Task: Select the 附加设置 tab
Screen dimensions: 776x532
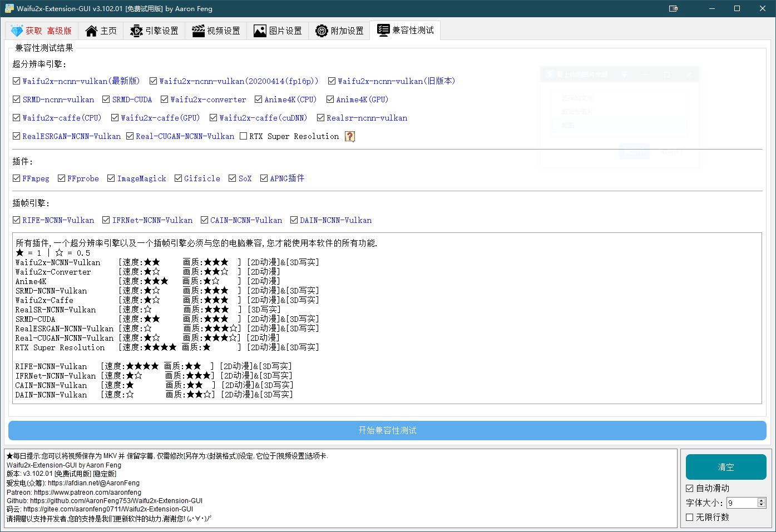Action: (340, 31)
